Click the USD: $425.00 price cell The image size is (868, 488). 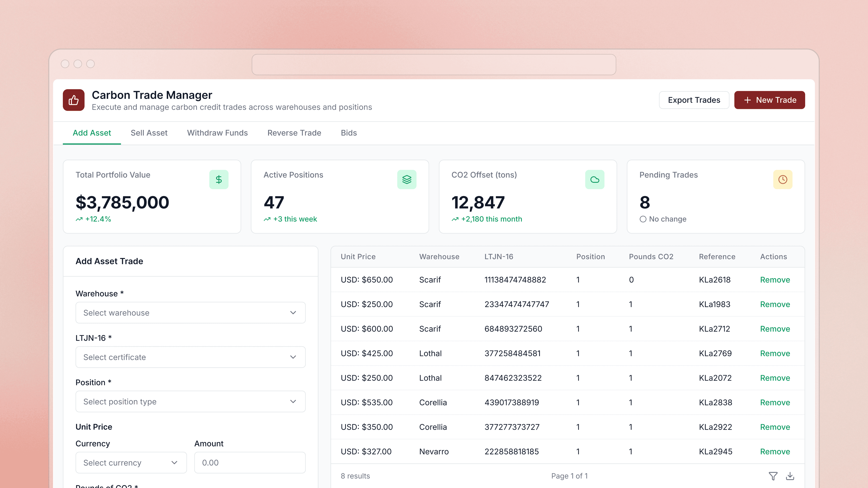coord(367,354)
